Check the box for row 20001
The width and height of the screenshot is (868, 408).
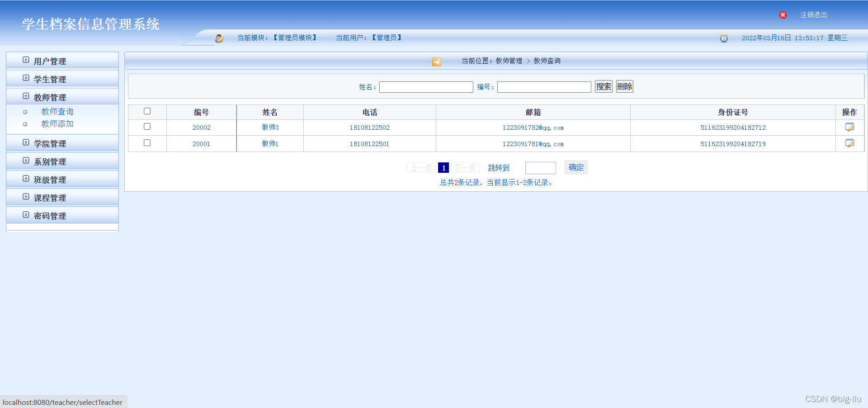pyautogui.click(x=147, y=143)
